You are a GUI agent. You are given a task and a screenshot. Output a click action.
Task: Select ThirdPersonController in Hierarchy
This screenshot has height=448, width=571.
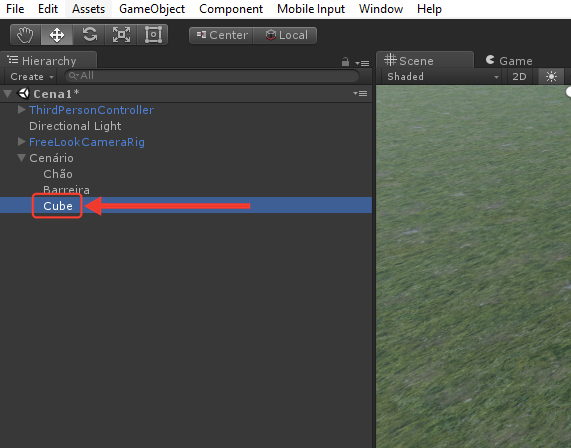pos(91,110)
